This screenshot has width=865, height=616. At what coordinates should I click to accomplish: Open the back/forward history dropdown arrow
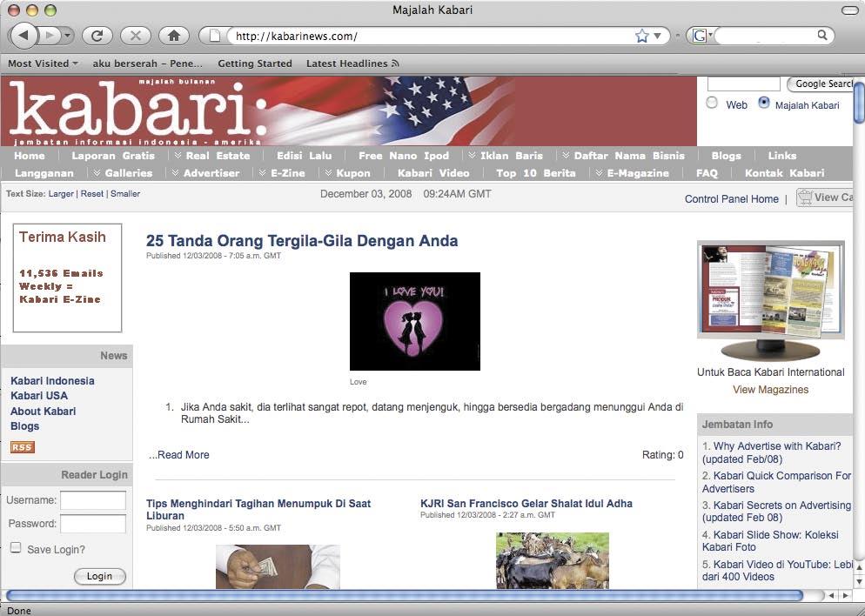coord(67,36)
